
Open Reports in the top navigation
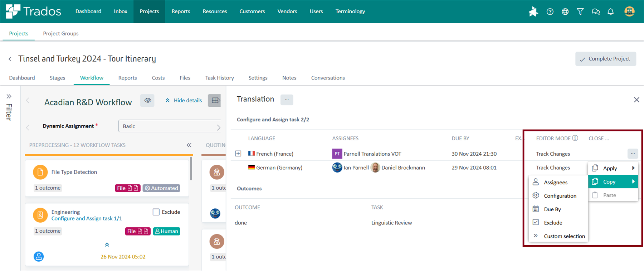(x=181, y=11)
